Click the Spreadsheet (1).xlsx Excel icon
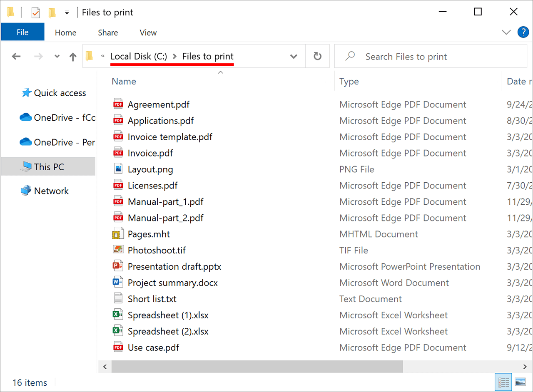 [x=118, y=315]
